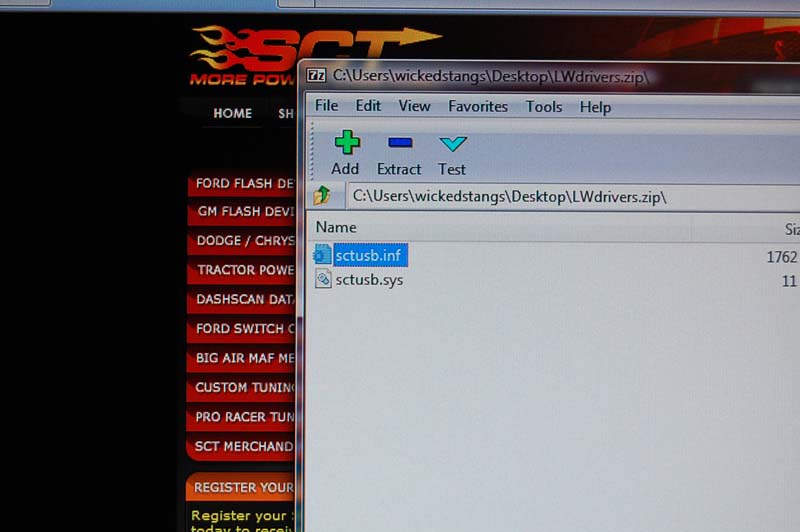Open the Tools menu

point(544,107)
